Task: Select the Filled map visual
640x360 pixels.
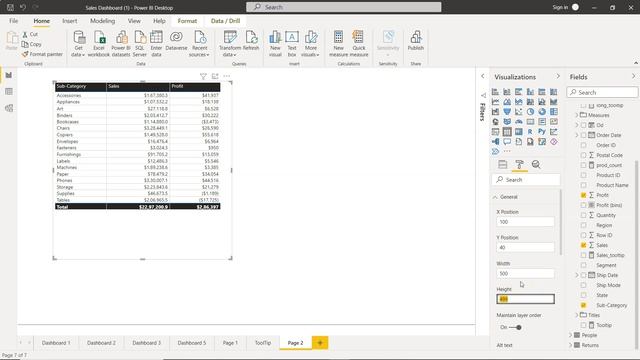Action: (507, 122)
